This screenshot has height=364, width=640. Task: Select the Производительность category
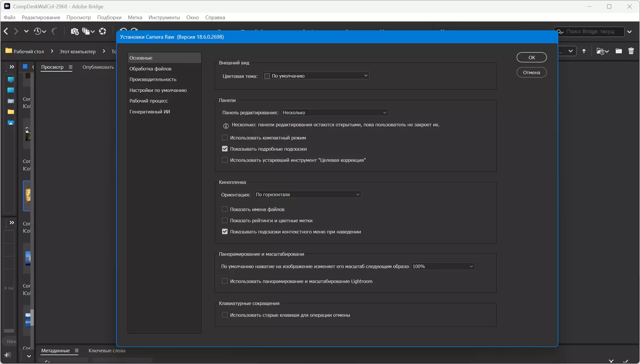click(x=164, y=79)
